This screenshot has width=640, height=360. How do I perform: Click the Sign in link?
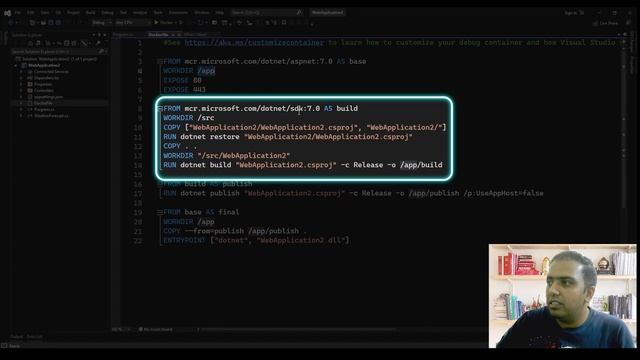point(571,13)
